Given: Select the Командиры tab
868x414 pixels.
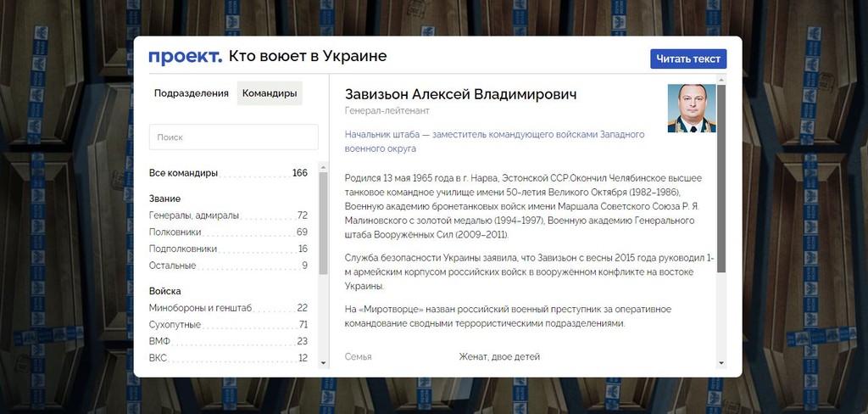Looking at the screenshot, I should click(270, 93).
